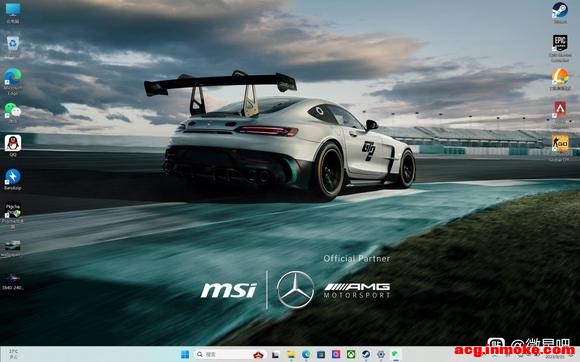Open Xbox app from the taskbar
580x362 pixels.
[x=351, y=355]
